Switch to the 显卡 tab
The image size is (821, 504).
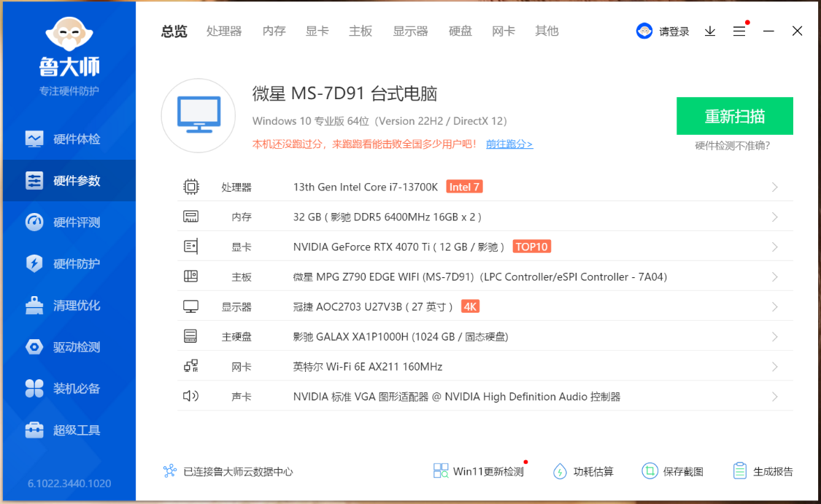[x=317, y=31]
